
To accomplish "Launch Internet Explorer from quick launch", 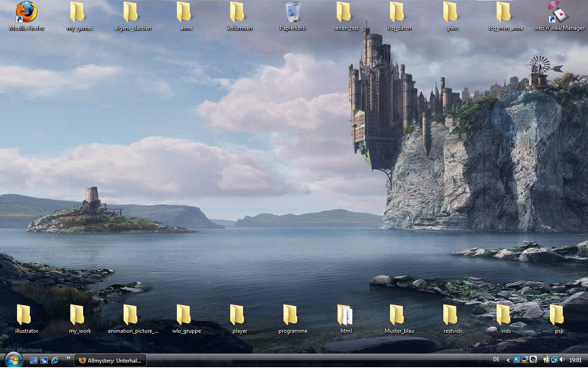I will (55, 360).
